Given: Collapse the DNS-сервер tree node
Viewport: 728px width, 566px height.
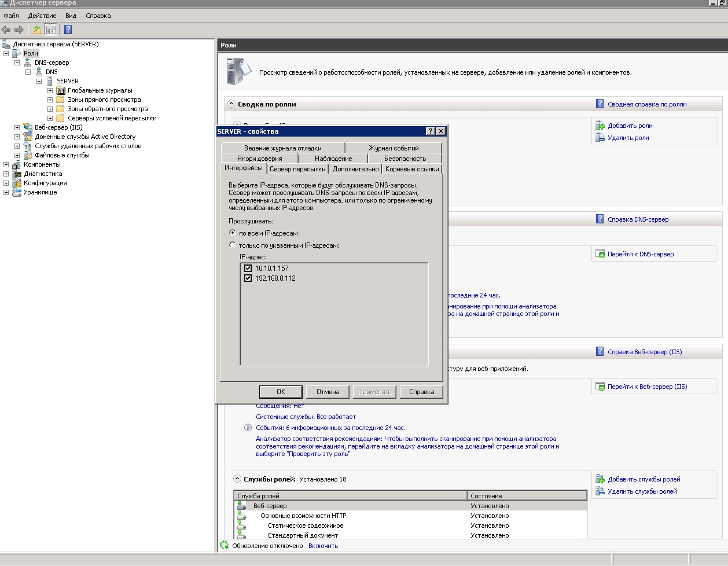Looking at the screenshot, I should (17, 63).
